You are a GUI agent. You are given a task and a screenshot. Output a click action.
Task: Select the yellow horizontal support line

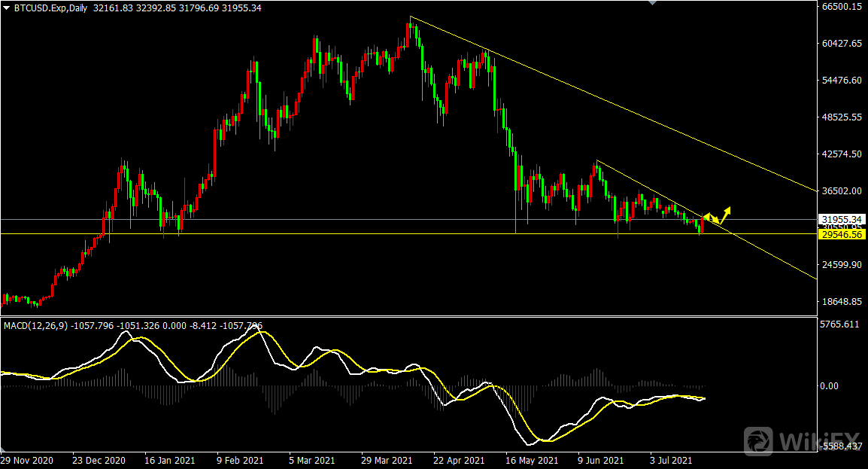click(x=376, y=234)
